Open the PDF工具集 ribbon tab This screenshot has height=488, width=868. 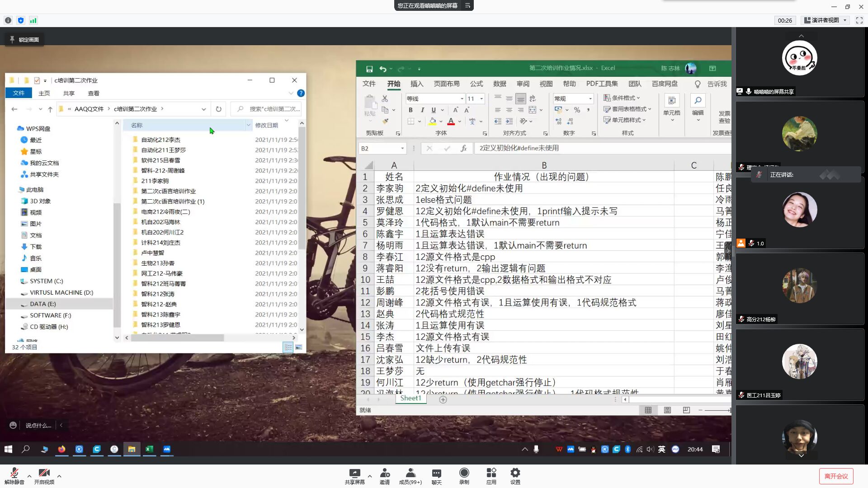click(x=602, y=84)
